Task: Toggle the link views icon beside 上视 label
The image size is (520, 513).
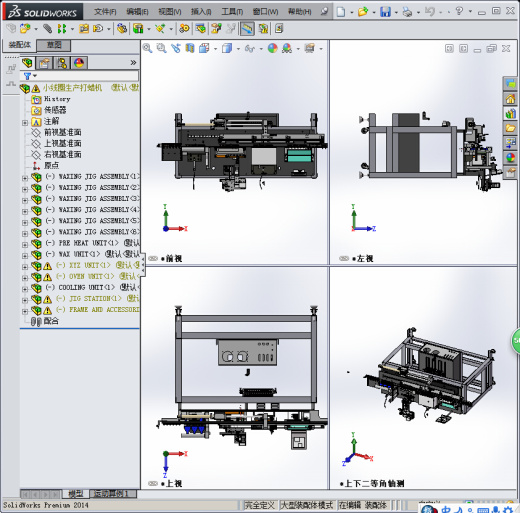Action: pyautogui.click(x=153, y=483)
